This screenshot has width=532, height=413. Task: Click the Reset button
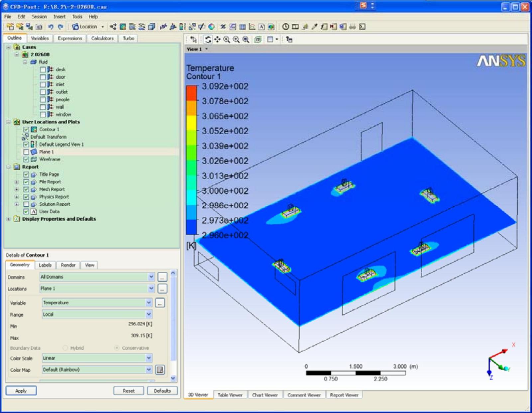pos(129,391)
